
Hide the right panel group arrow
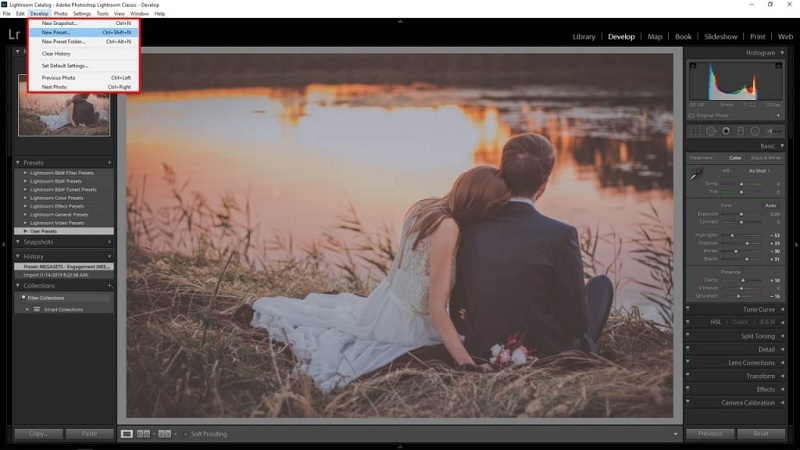(797, 245)
